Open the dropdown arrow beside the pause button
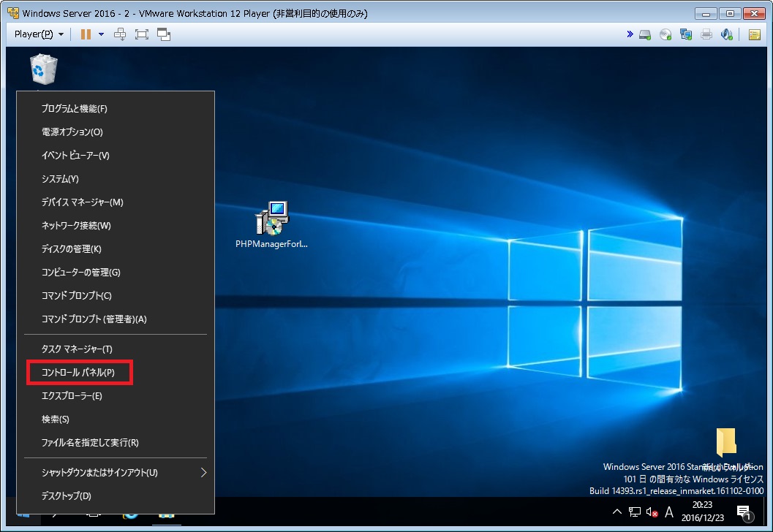Image resolution: width=773 pixels, height=532 pixels. 101,34
